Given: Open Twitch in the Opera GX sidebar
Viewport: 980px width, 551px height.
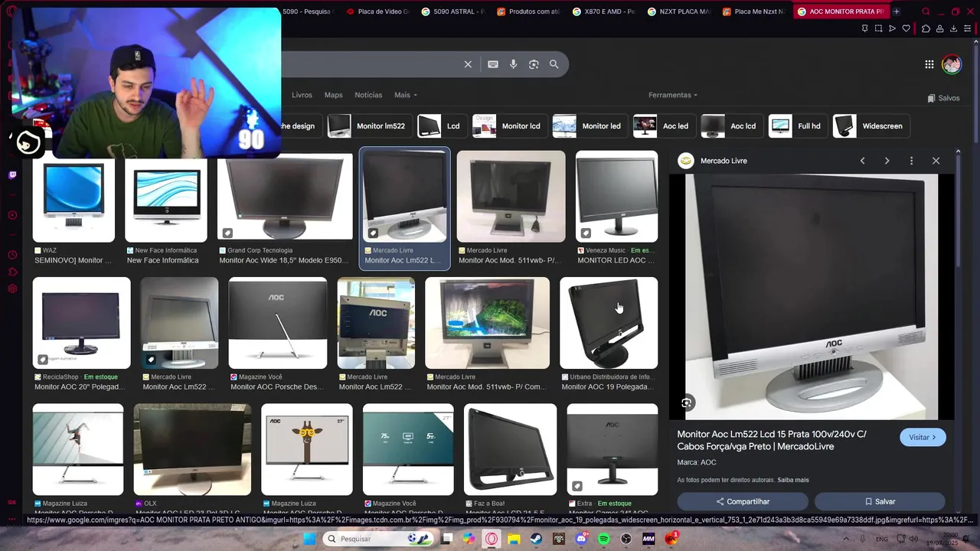Looking at the screenshot, I should tap(12, 175).
